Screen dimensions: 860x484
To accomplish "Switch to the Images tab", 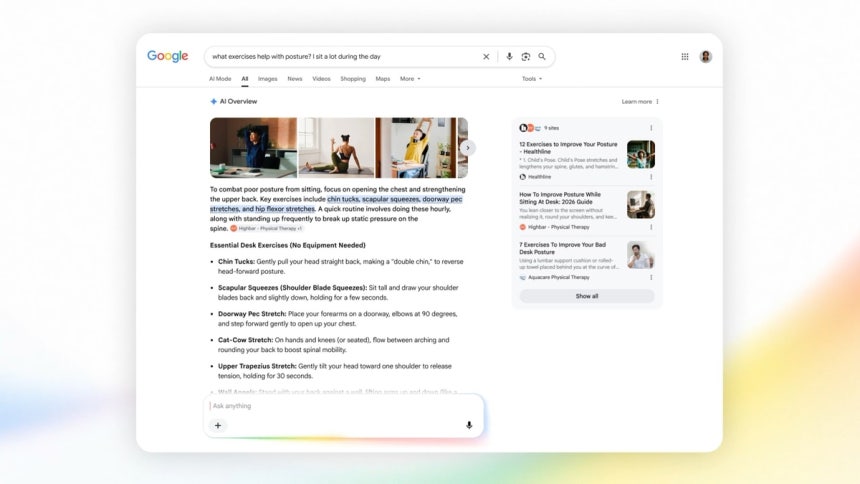I will point(268,79).
